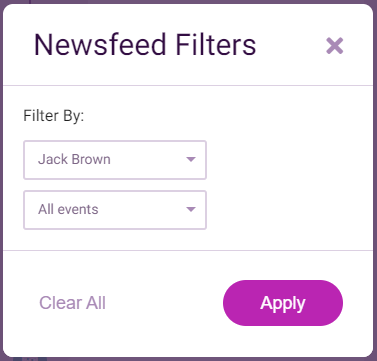The height and width of the screenshot is (361, 377).
Task: Click the Filter By label
Action: pyautogui.click(x=53, y=116)
